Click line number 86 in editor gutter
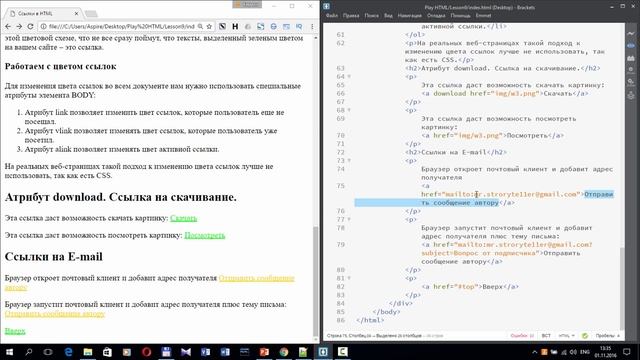Image resolution: width=640 pixels, height=360 pixels. click(340, 320)
